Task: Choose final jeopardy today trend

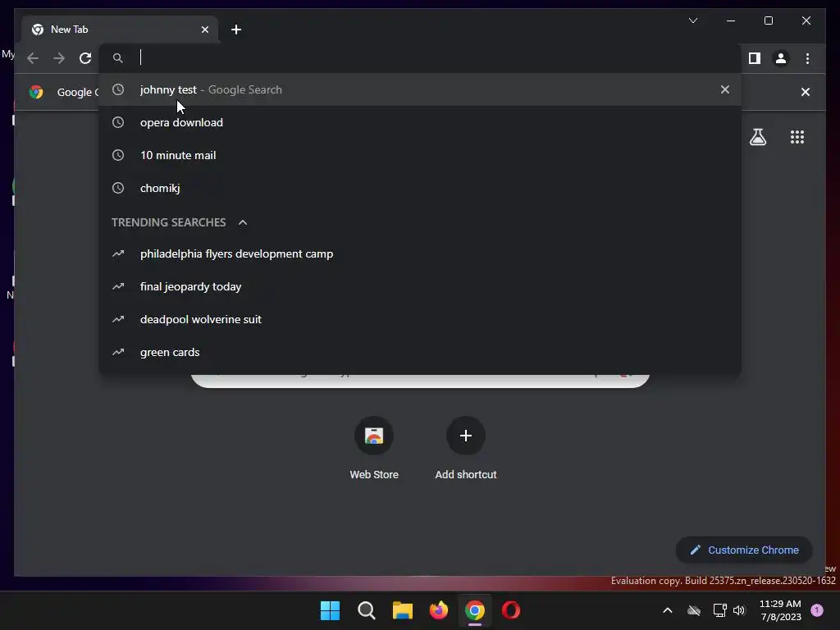Action: [420, 286]
